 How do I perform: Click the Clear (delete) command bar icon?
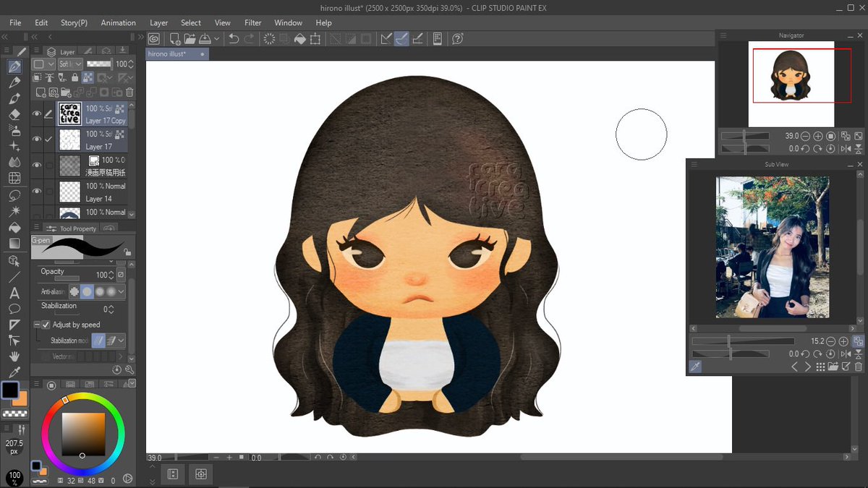(269, 39)
